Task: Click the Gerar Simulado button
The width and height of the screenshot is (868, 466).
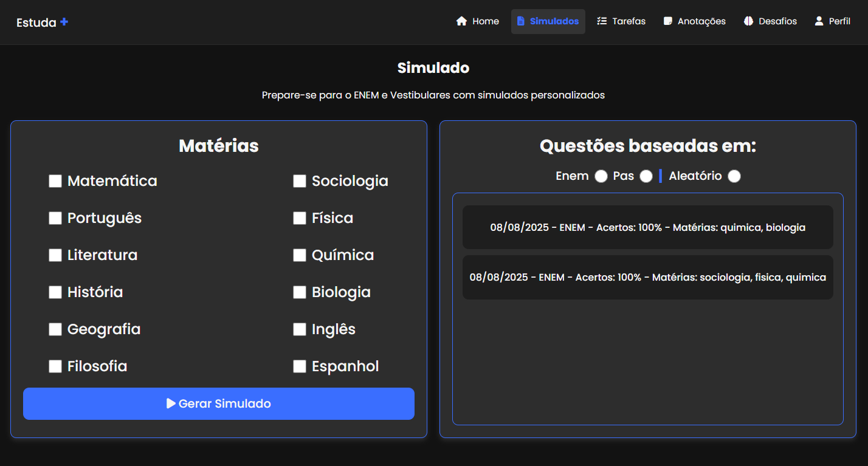Action: [219, 403]
